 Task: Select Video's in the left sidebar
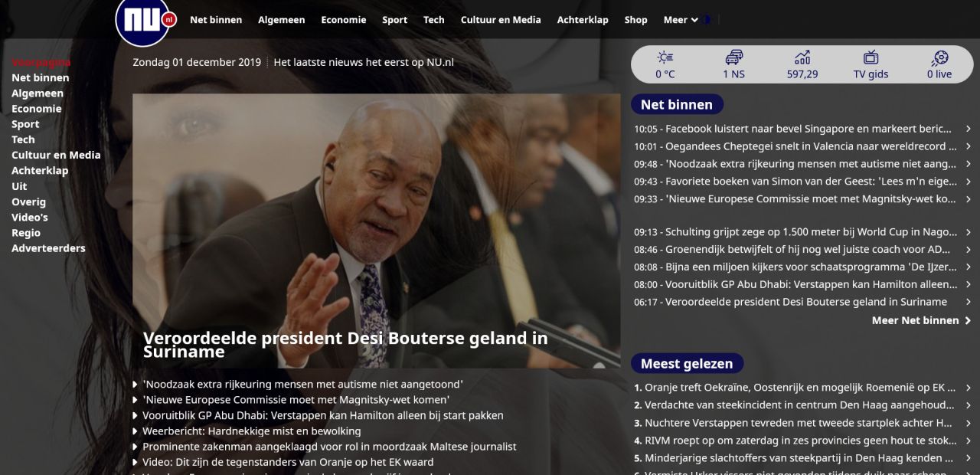click(x=30, y=218)
